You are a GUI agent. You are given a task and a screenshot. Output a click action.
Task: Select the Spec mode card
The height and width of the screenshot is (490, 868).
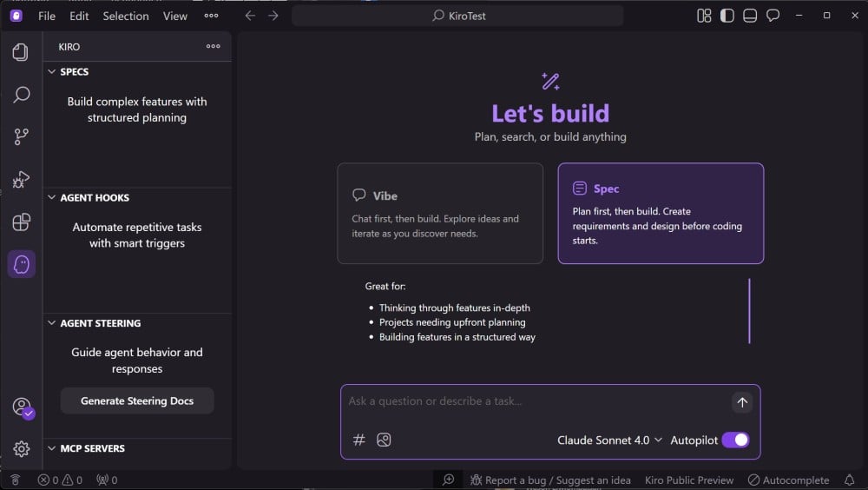pos(661,214)
